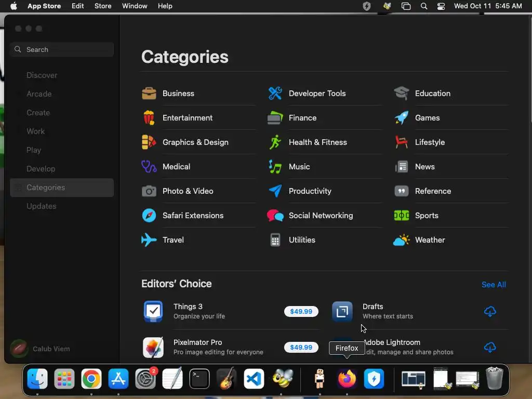Open the Weather sun and cloud icon
532x399 pixels.
click(402, 240)
